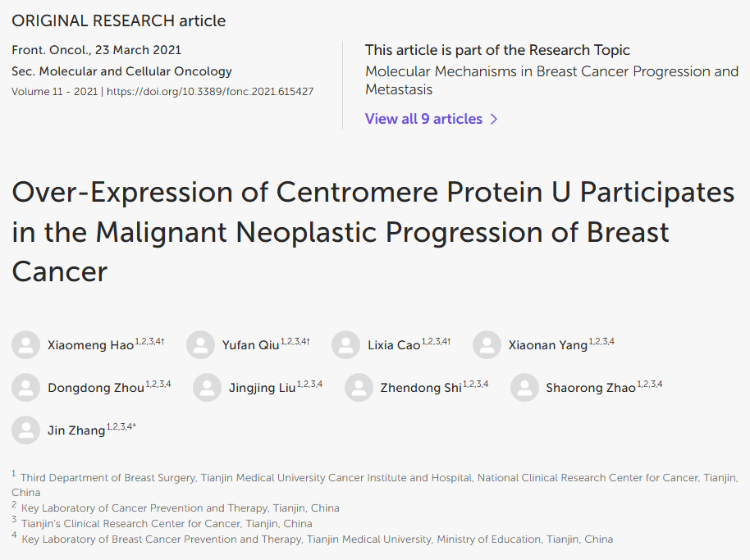Viewport: 750px width, 560px height.
Task: Click Dongdong Zhou's avatar icon
Action: click(x=25, y=388)
